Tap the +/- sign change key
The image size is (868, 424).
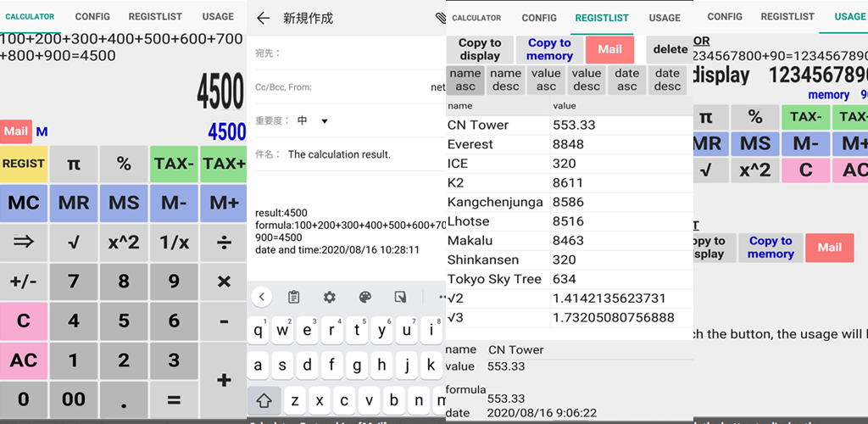tap(23, 282)
